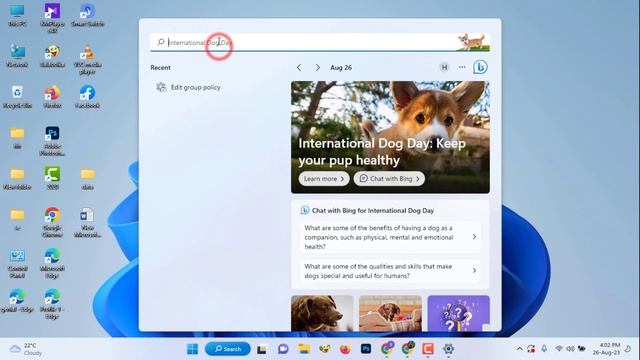The height and width of the screenshot is (360, 640).
Task: Open the brown dog close-up thumbnail
Action: [322, 313]
